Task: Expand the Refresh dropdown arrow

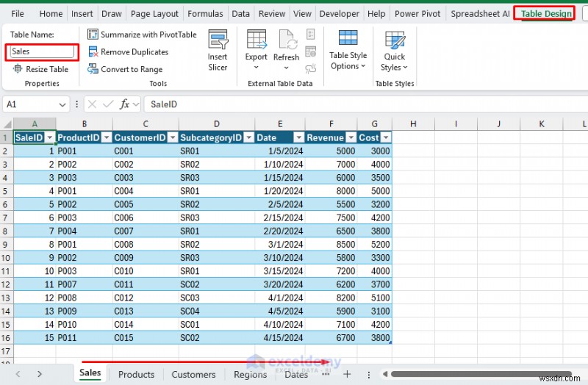Action: (286, 68)
